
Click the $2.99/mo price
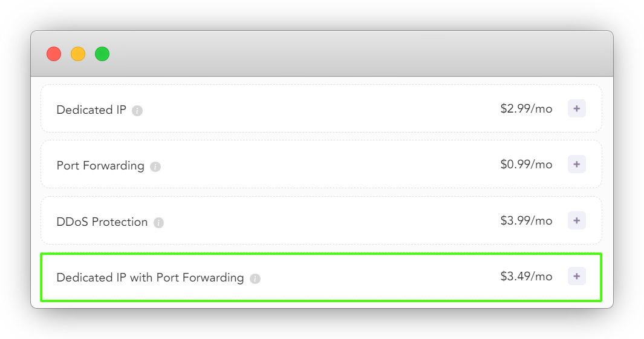point(526,108)
